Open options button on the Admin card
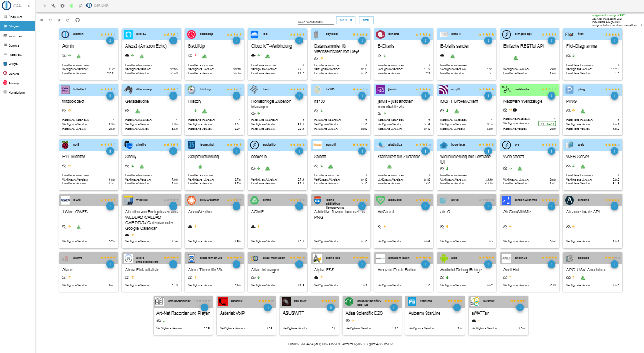The height and width of the screenshot is (353, 644). point(110,40)
